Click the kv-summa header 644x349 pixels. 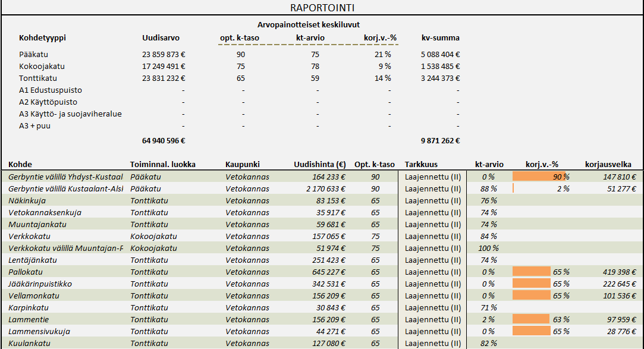440,38
